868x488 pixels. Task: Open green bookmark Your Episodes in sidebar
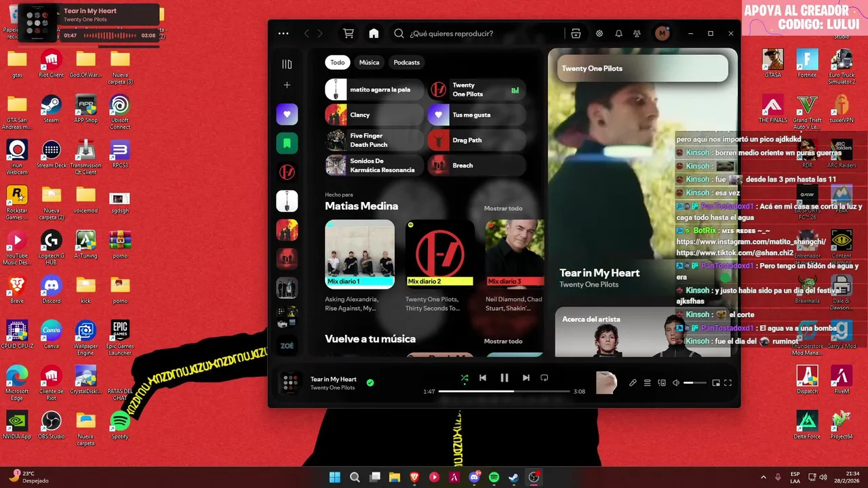click(x=287, y=143)
